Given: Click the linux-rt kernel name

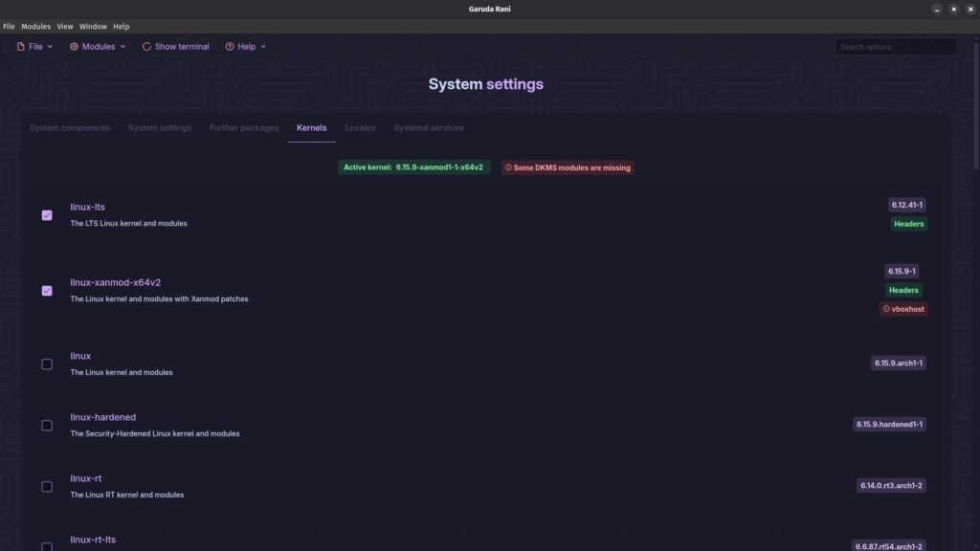Looking at the screenshot, I should (x=85, y=478).
